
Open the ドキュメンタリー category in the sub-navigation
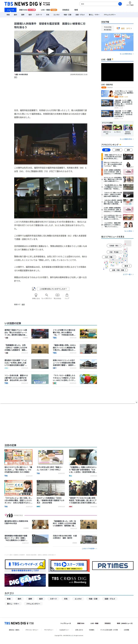(x=110, y=15)
